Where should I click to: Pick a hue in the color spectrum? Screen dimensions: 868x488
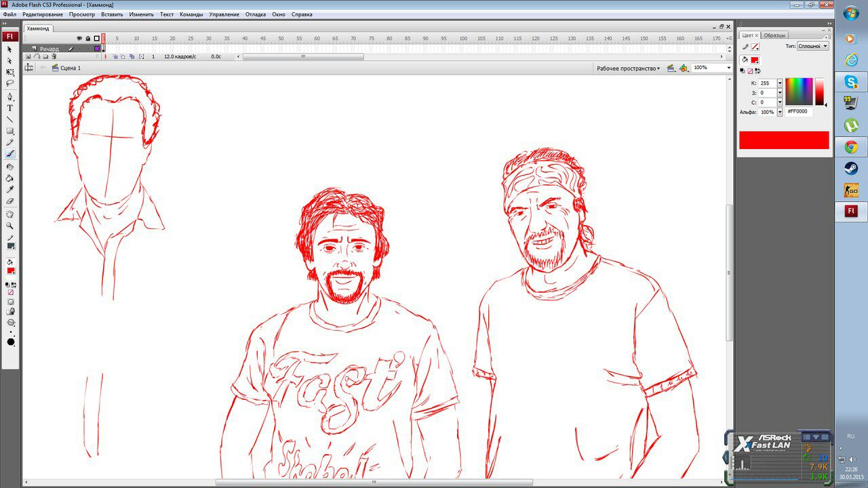[x=799, y=91]
